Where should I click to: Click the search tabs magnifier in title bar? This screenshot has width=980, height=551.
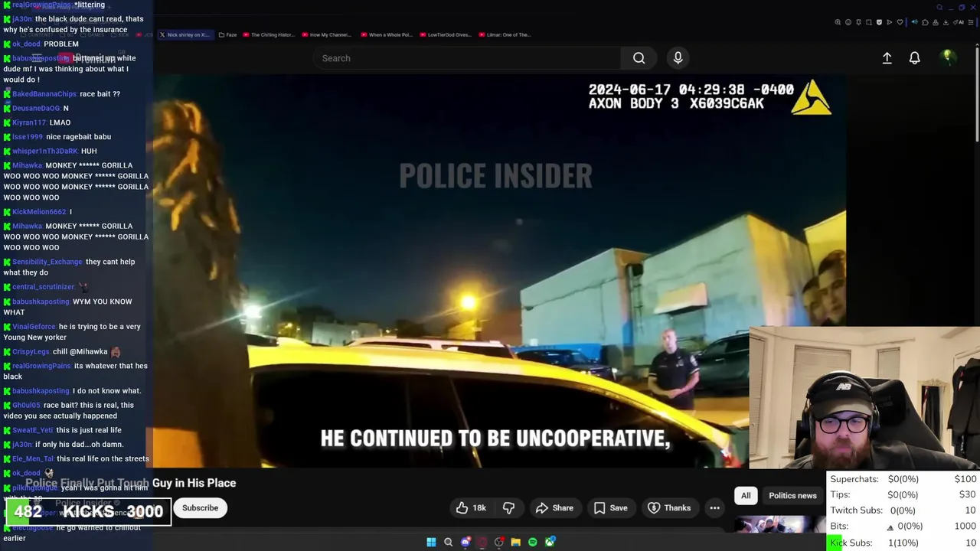point(939,8)
